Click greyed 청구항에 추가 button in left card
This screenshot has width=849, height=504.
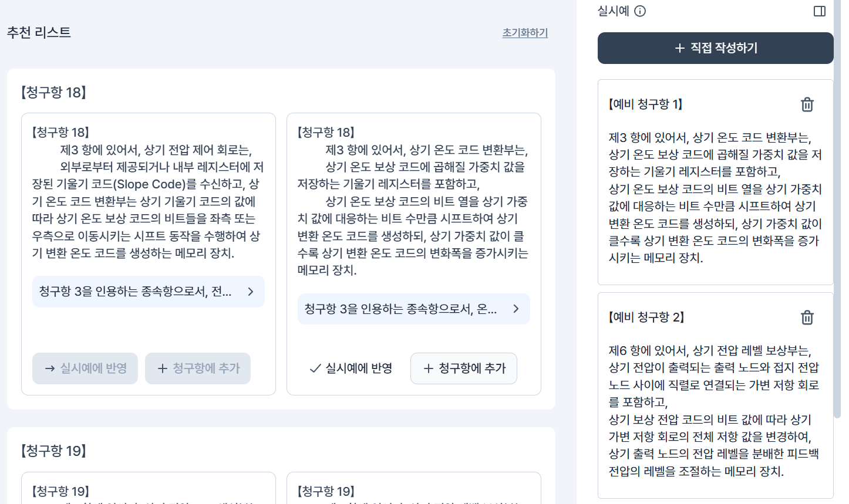click(198, 368)
